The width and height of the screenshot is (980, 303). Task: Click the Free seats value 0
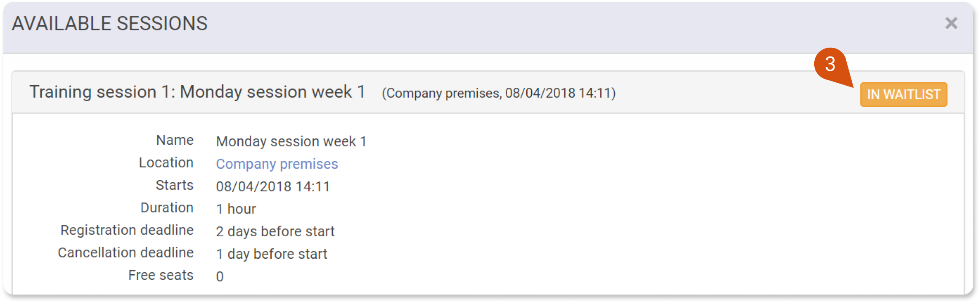pos(220,276)
